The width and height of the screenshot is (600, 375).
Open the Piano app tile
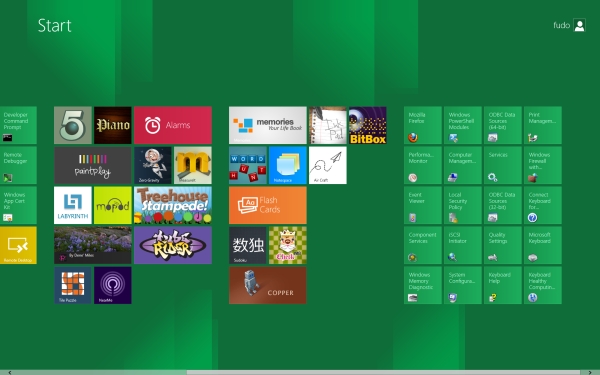coord(113,125)
